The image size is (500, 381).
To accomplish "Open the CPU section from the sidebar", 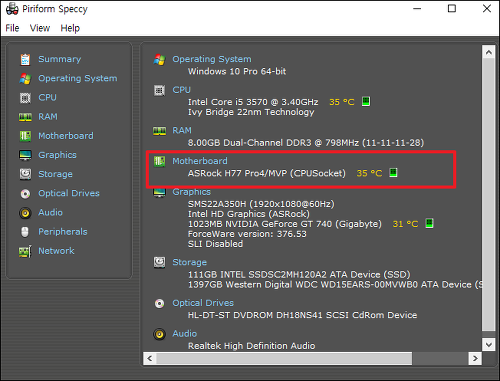I will click(x=47, y=97).
